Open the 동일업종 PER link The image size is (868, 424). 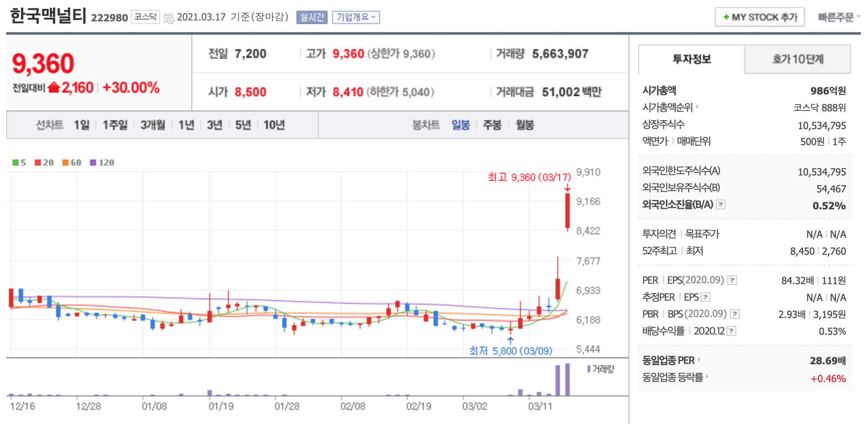671,360
